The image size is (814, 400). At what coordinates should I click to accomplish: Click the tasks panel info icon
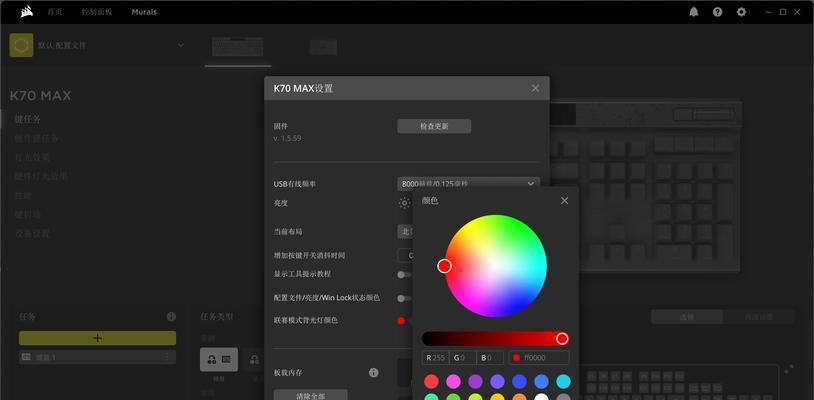[171, 316]
